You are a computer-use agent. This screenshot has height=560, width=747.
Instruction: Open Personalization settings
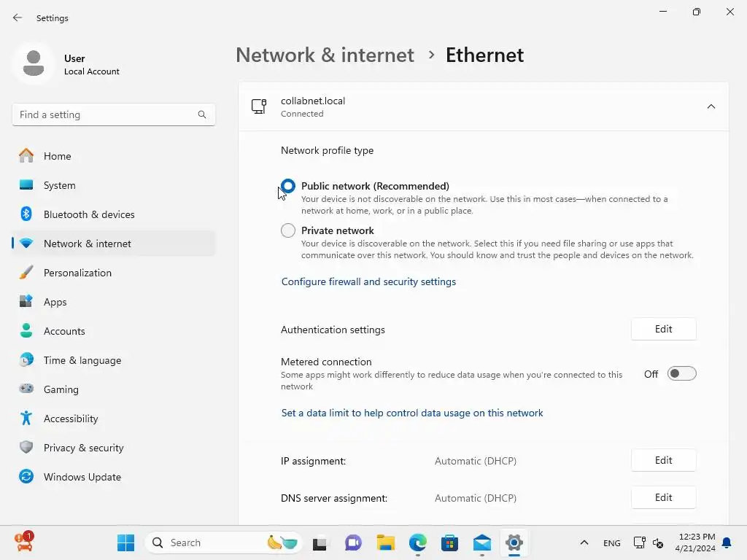(114, 273)
